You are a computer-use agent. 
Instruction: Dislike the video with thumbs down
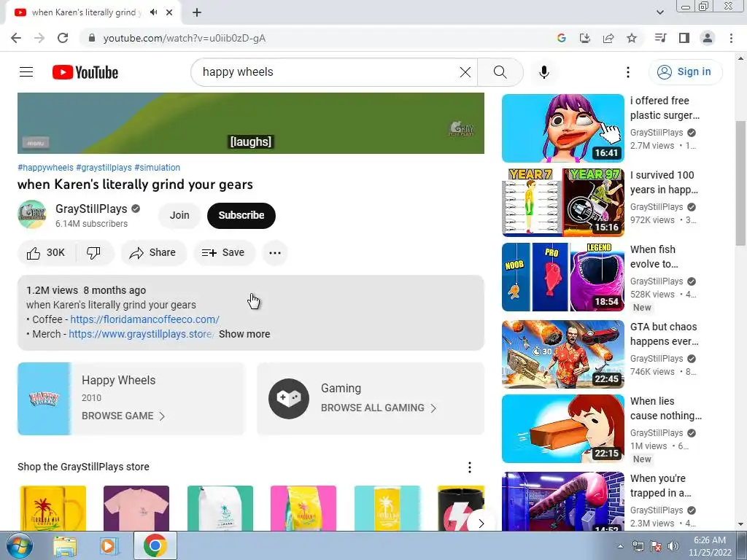[x=94, y=253]
